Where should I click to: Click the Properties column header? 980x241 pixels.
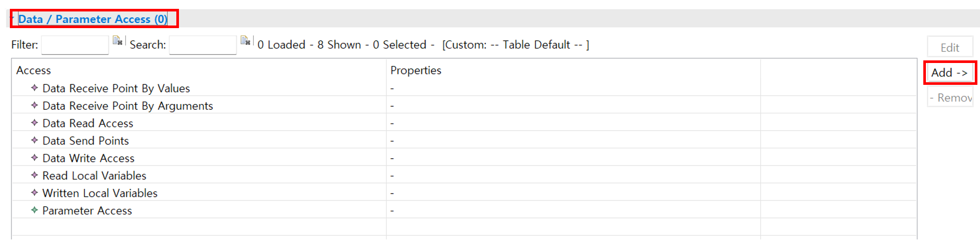coord(416,70)
